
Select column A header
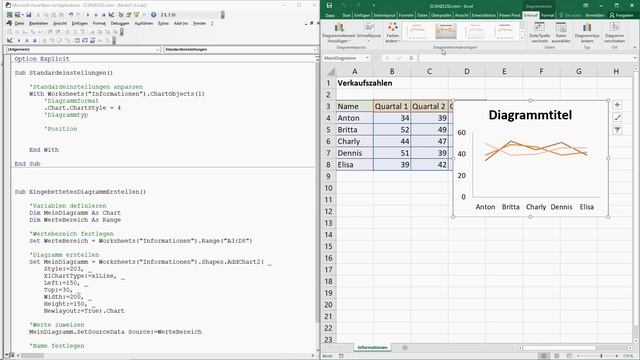pos(354,71)
